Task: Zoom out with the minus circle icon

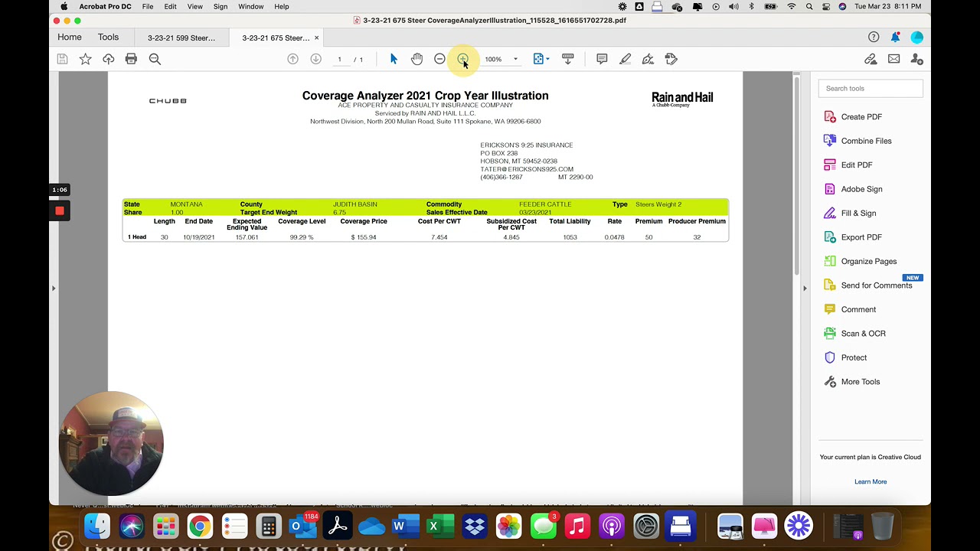Action: (x=439, y=59)
